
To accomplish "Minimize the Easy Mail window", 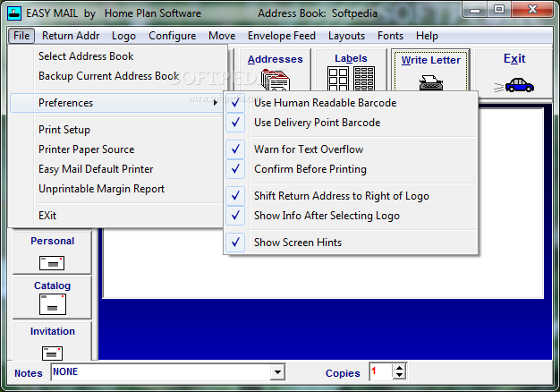I will 475,10.
